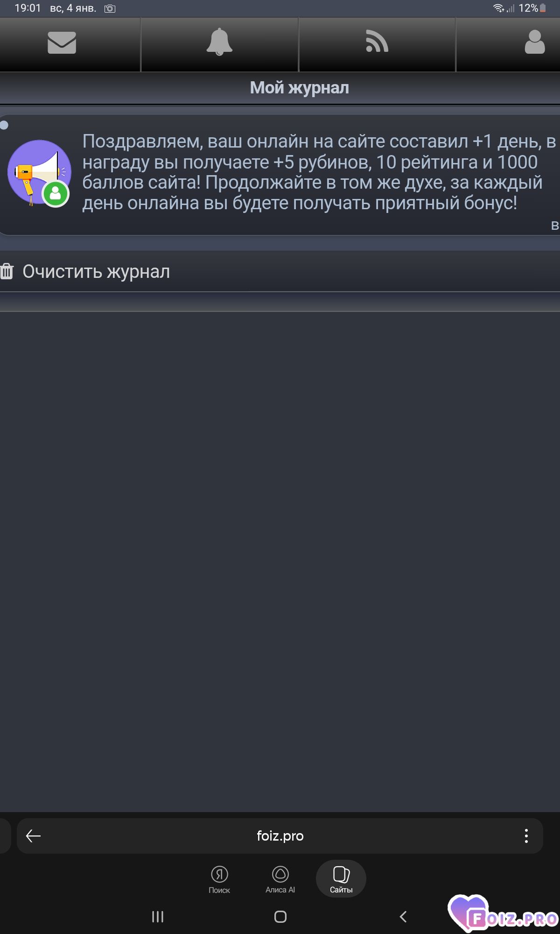Image resolution: width=560 pixels, height=934 pixels.
Task: Click the Foiz.pro heart logo
Action: 503,913
